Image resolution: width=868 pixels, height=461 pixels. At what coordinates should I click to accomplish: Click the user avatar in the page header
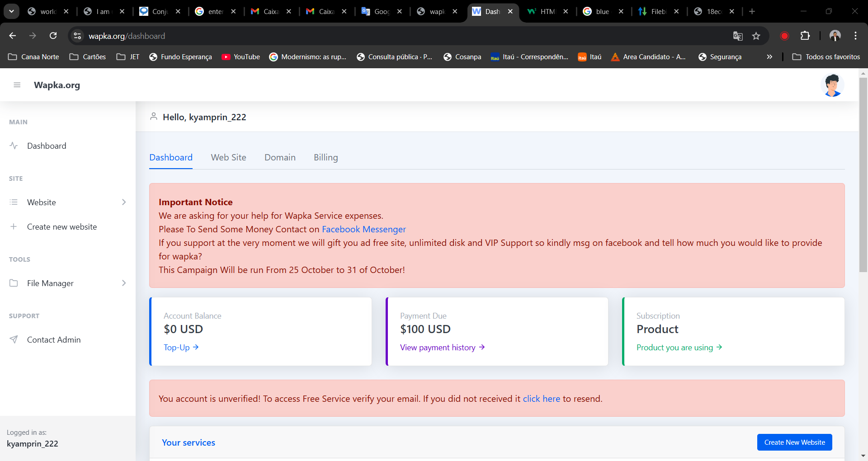pyautogui.click(x=832, y=85)
